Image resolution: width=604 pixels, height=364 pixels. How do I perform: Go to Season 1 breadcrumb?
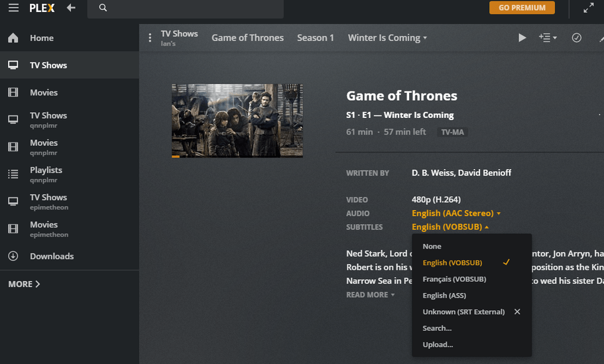[x=315, y=38]
